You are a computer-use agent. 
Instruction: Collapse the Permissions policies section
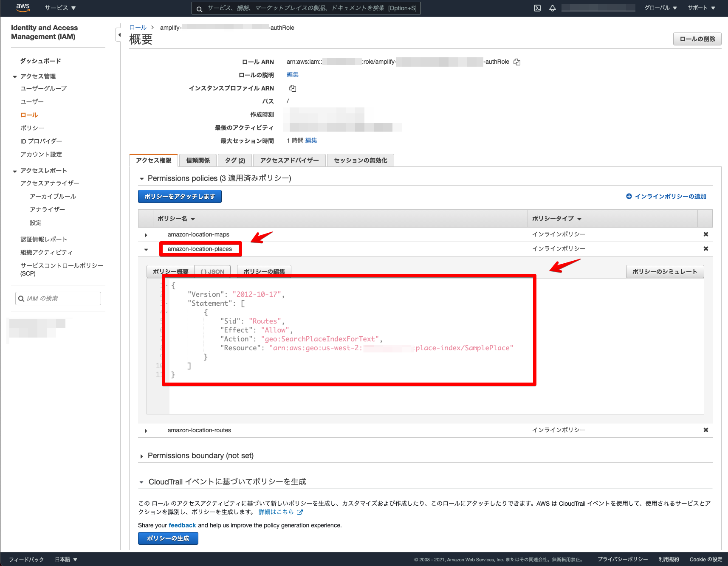[142, 178]
